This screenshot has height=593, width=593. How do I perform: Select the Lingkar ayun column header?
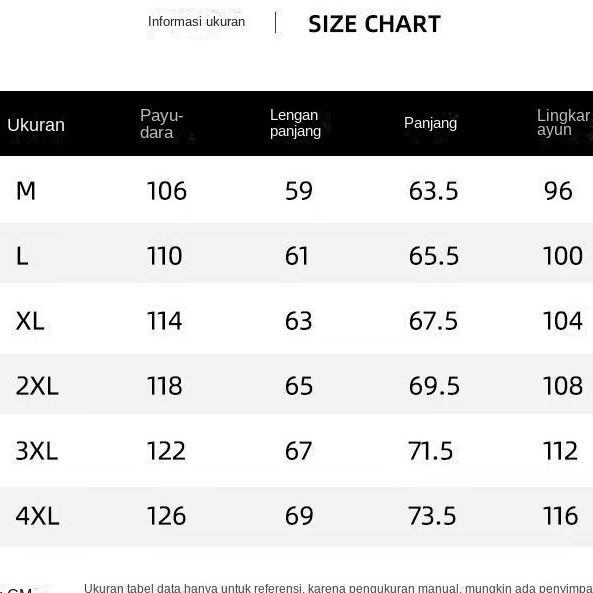click(564, 123)
